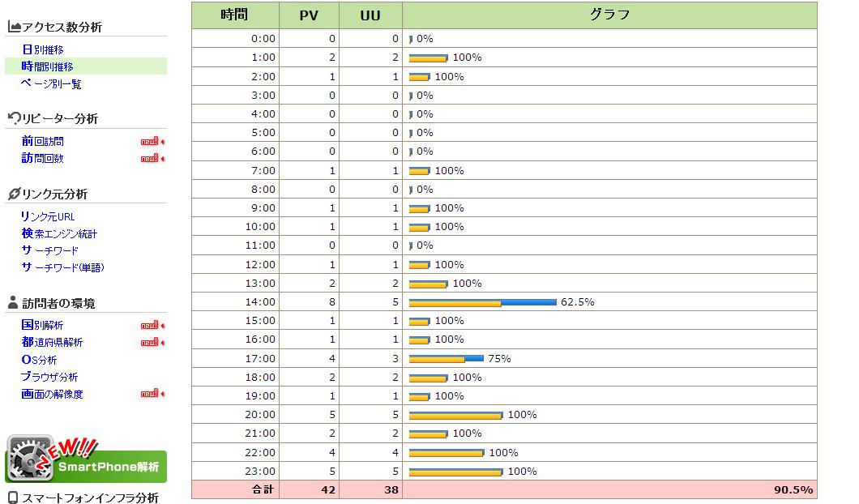Select the 時間別推移 menu item
859x504 pixels.
[47, 66]
